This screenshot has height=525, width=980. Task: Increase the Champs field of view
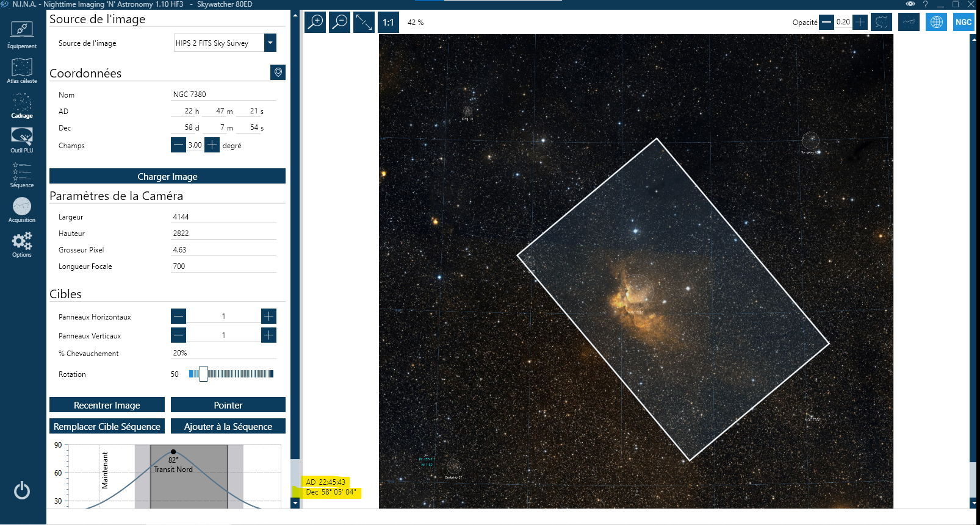(212, 145)
